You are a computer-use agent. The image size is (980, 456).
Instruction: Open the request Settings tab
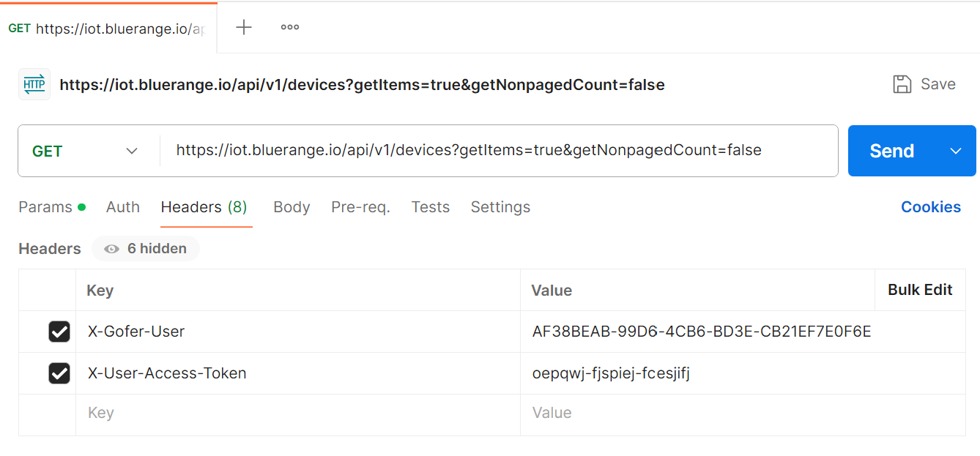click(500, 207)
